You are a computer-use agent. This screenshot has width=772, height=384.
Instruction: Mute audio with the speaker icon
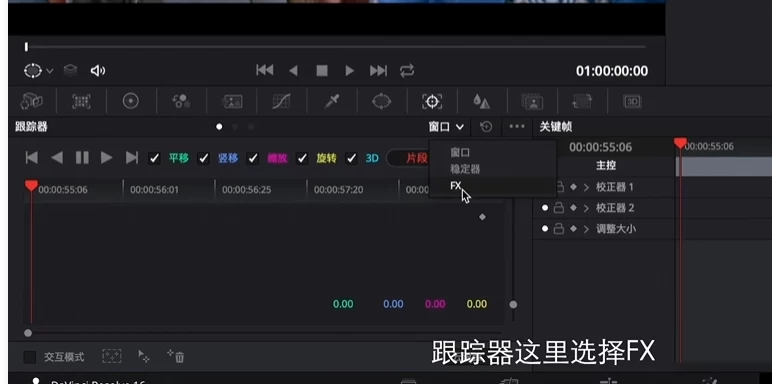tap(97, 71)
